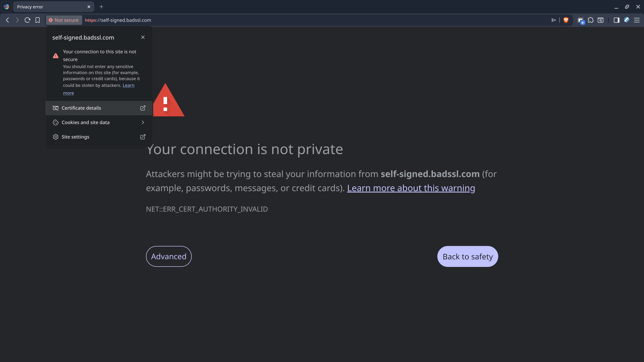This screenshot has height=362, width=644.
Task: Click Advanced to expand warning details
Action: 168,256
